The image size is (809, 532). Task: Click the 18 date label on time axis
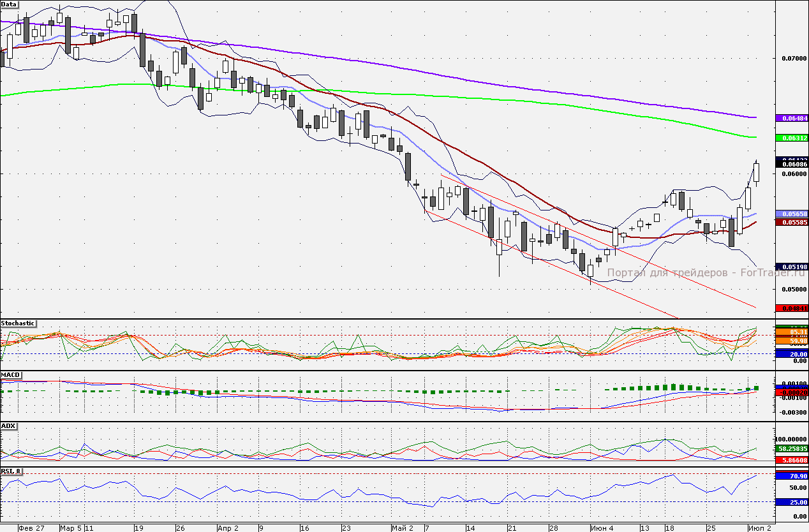[669, 528]
